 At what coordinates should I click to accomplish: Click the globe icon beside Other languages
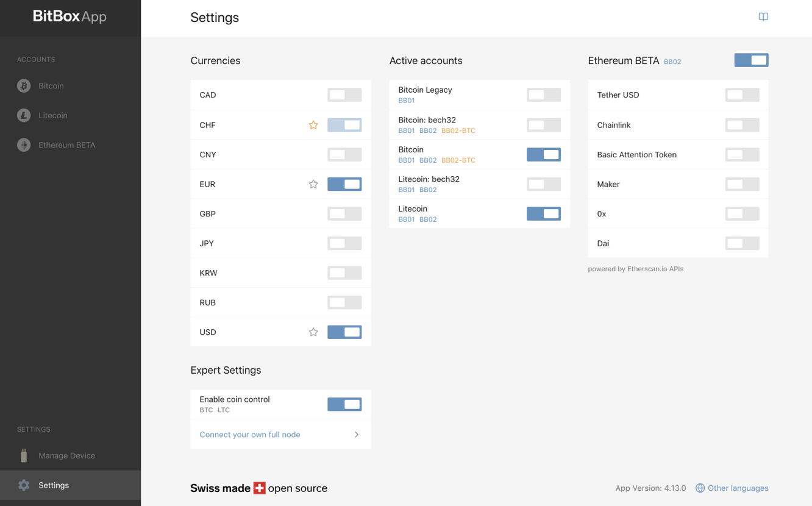click(700, 488)
